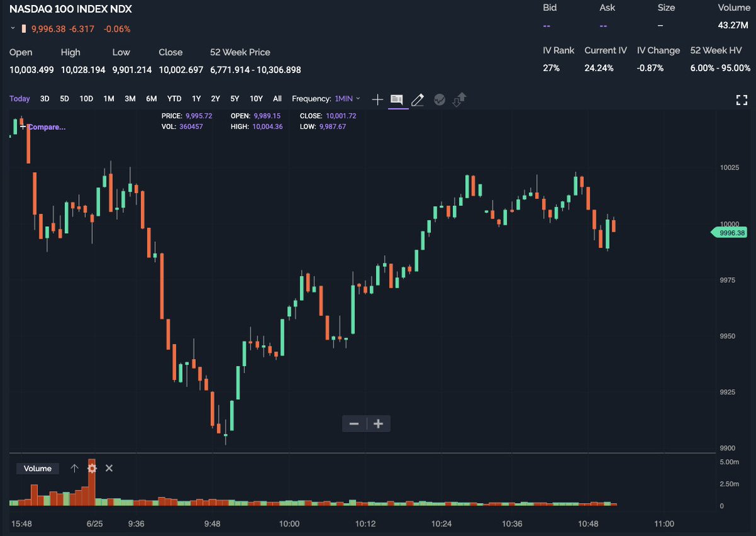Click the IV Rank value 27%

[x=551, y=68]
